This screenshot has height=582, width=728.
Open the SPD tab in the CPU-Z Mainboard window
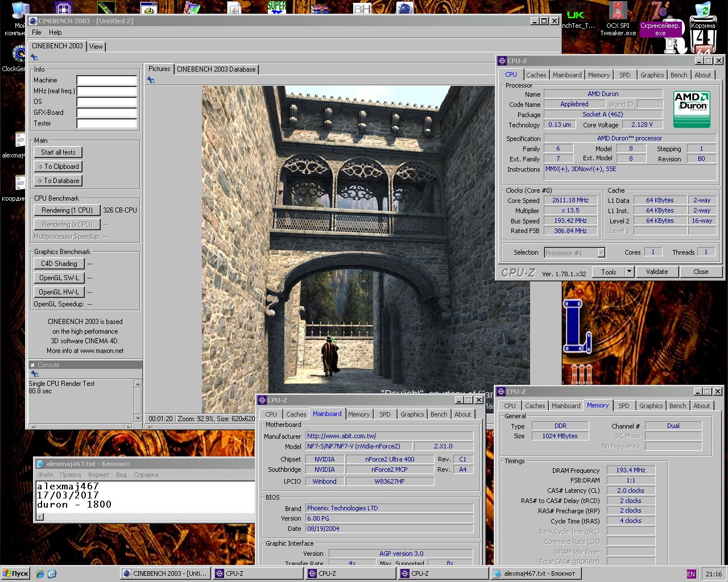[385, 414]
